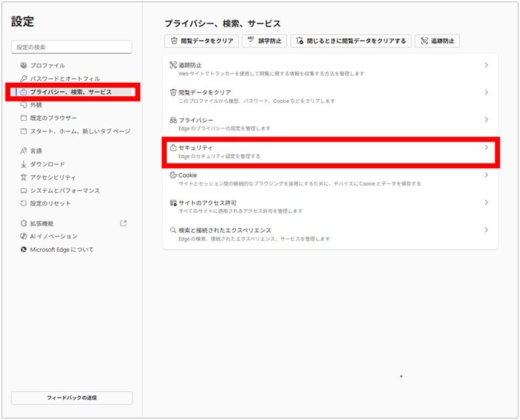Open サイトのアクセス許可 via its chevron
This screenshot has width=520, height=420.
486,202
